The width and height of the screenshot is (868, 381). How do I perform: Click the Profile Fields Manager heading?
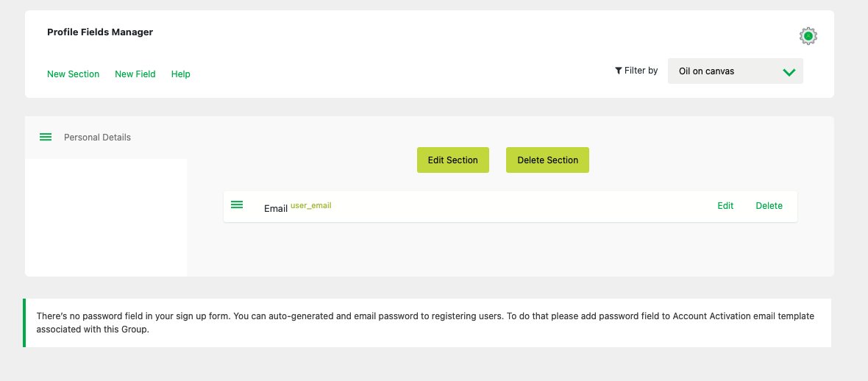[100, 32]
